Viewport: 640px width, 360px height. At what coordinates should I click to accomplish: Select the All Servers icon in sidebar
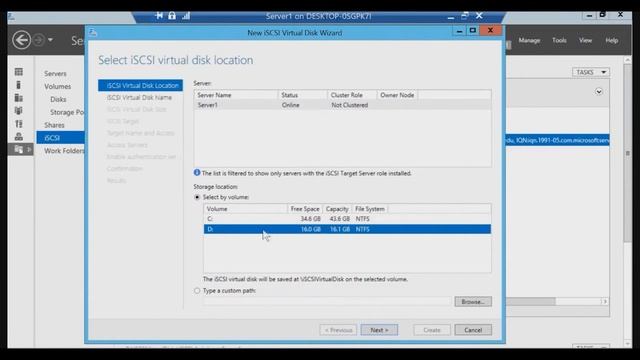point(18,98)
